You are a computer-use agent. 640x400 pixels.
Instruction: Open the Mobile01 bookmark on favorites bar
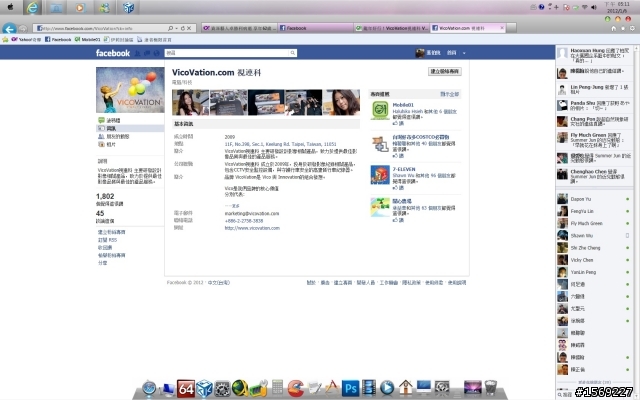(x=87, y=40)
